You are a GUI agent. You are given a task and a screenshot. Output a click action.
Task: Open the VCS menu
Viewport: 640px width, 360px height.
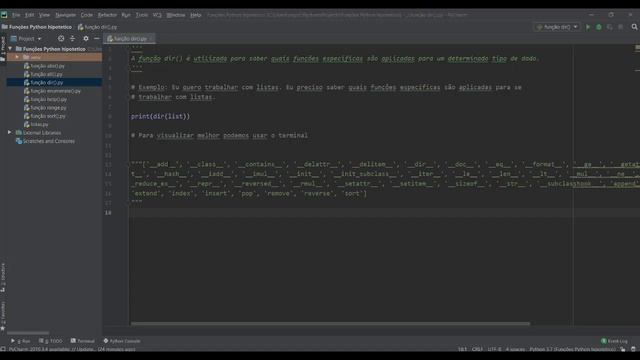coord(157,15)
